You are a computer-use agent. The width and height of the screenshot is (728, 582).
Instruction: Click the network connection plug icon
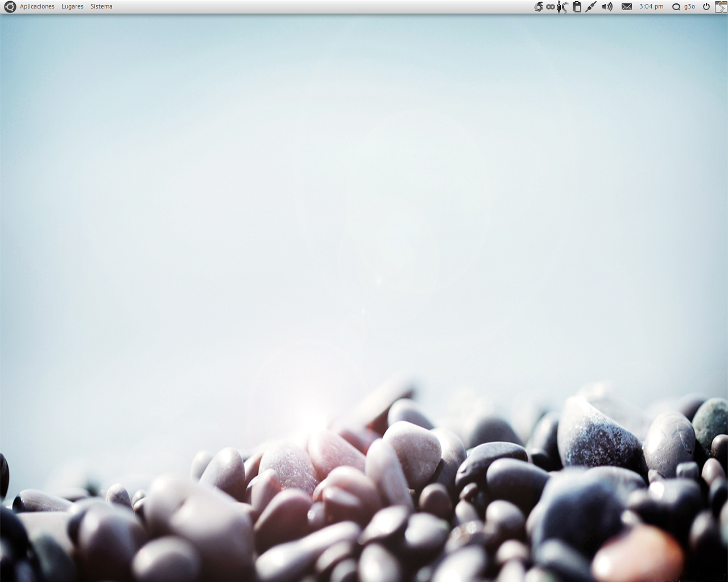591,7
